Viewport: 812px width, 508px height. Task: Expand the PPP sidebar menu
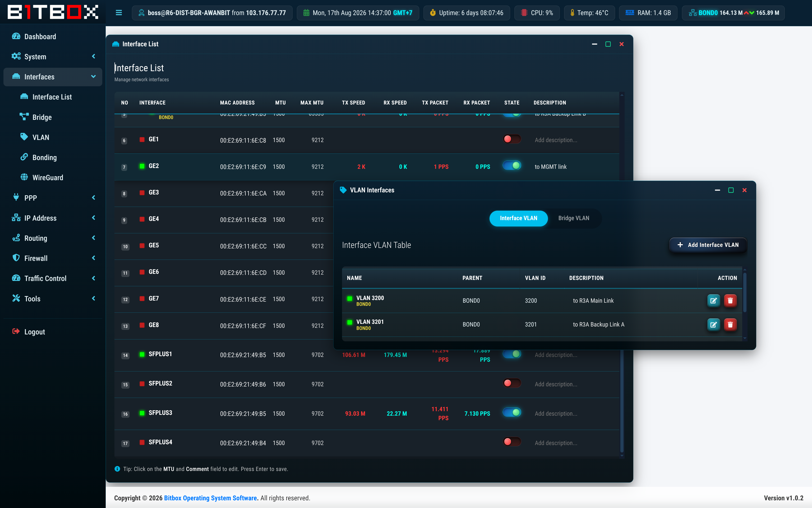[53, 198]
